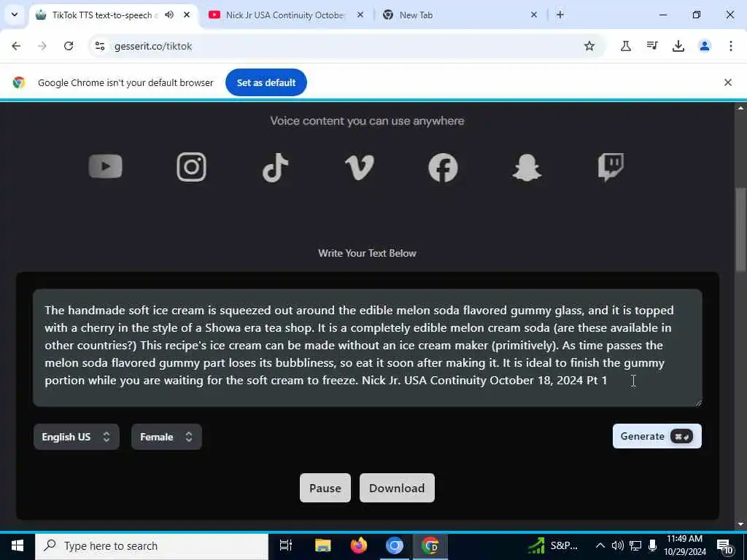Click the YouTube platform icon
This screenshot has width=747, height=560.
click(x=105, y=166)
